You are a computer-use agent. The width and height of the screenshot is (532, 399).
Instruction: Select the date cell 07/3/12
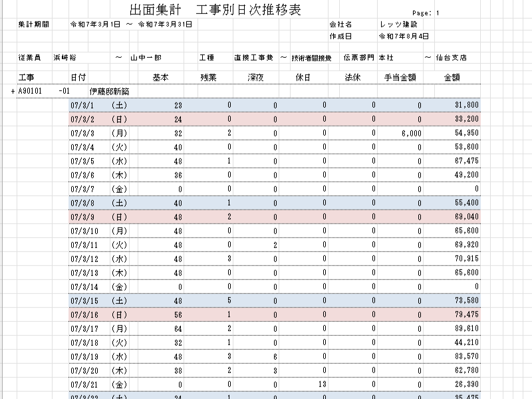click(x=84, y=259)
